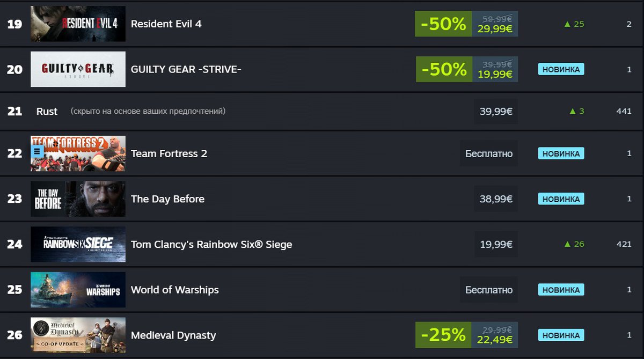The height and width of the screenshot is (359, 644).
Task: Open The Day Before game thumbnail
Action: tap(78, 199)
